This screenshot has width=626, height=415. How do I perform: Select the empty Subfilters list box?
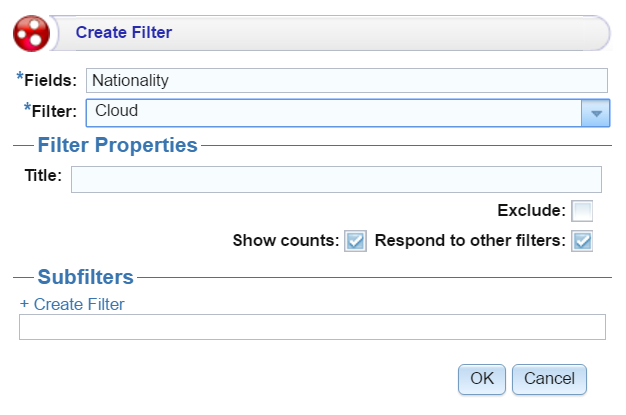tap(312, 327)
